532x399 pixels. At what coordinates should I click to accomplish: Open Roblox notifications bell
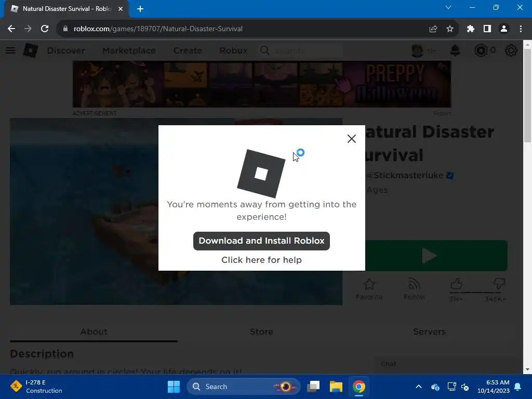pyautogui.click(x=455, y=50)
